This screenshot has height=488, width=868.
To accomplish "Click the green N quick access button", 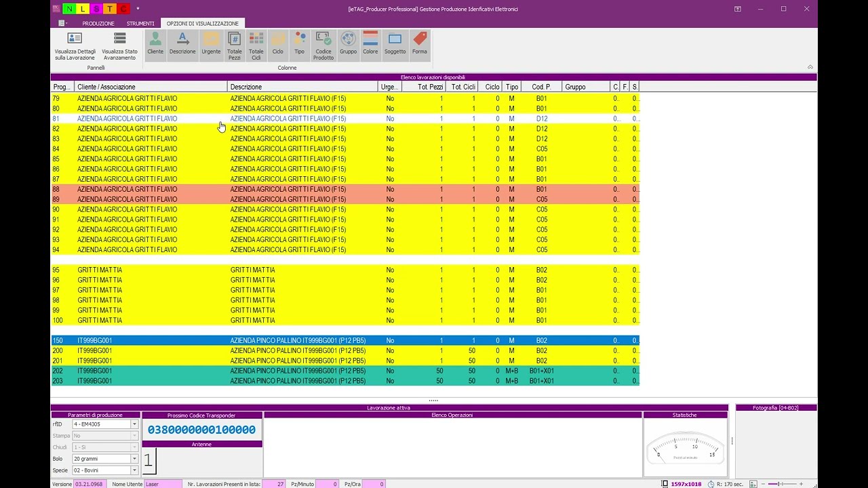I will pyautogui.click(x=69, y=9).
